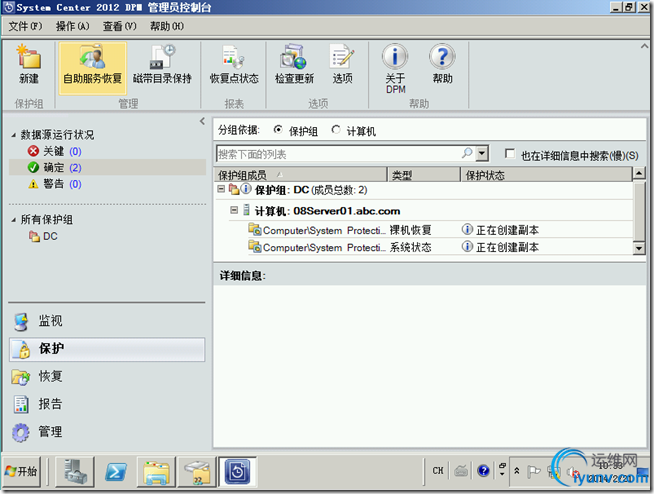
Task: Collapse the 数据源运行状况 section
Action: click(x=13, y=135)
